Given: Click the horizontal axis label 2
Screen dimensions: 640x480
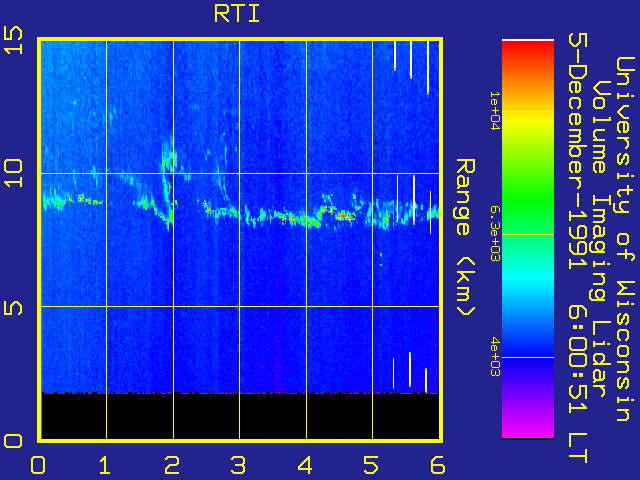Looking at the screenshot, I should point(171,465).
